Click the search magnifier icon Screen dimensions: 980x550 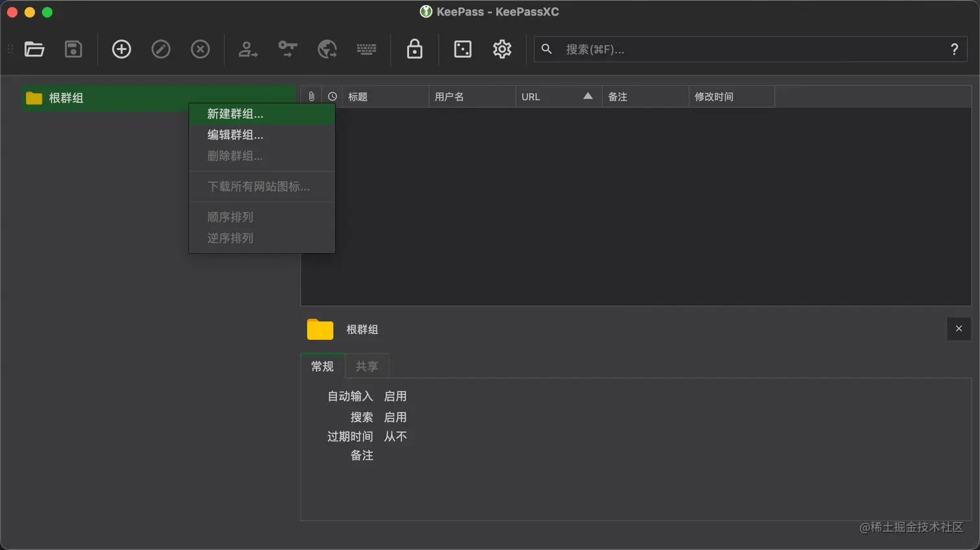(x=547, y=49)
